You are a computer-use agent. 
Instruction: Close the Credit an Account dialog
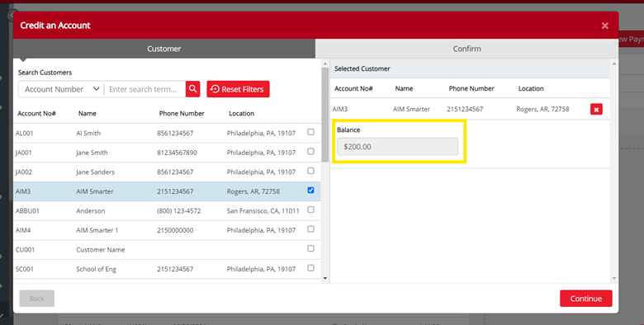[x=604, y=26]
